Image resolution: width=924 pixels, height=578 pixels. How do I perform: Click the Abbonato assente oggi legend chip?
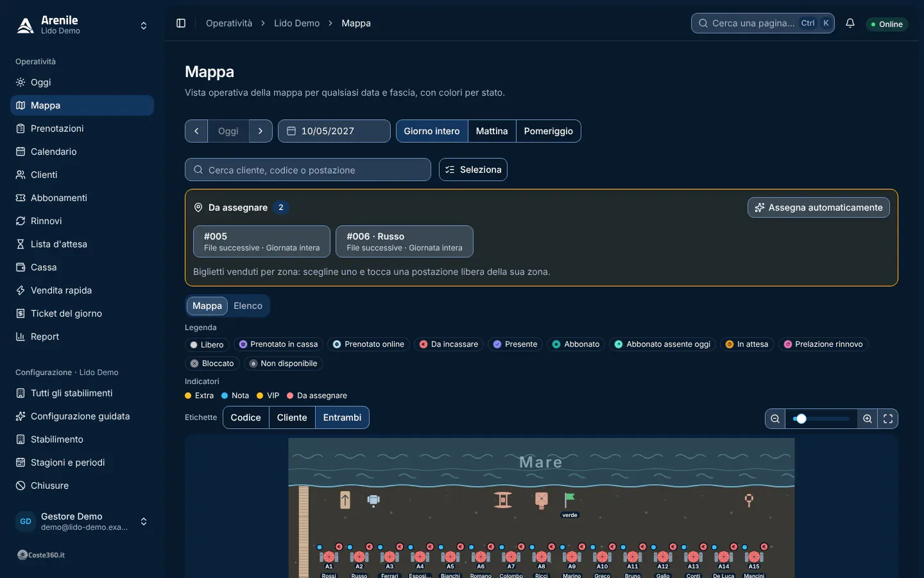tap(662, 344)
